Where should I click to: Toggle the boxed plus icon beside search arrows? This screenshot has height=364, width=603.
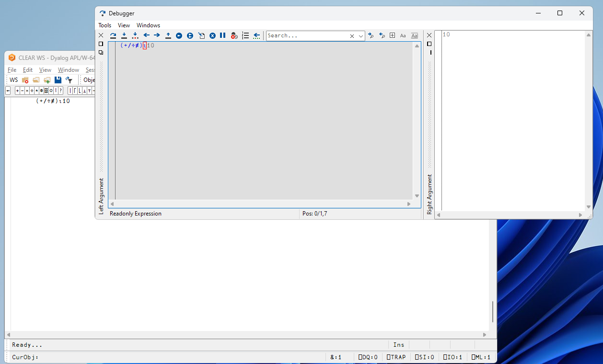pyautogui.click(x=392, y=35)
